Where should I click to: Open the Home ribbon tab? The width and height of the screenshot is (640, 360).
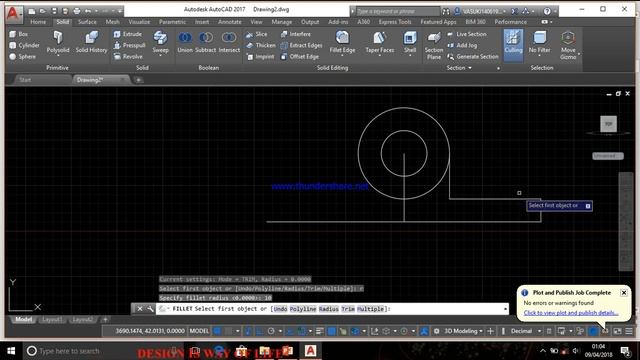pos(38,22)
